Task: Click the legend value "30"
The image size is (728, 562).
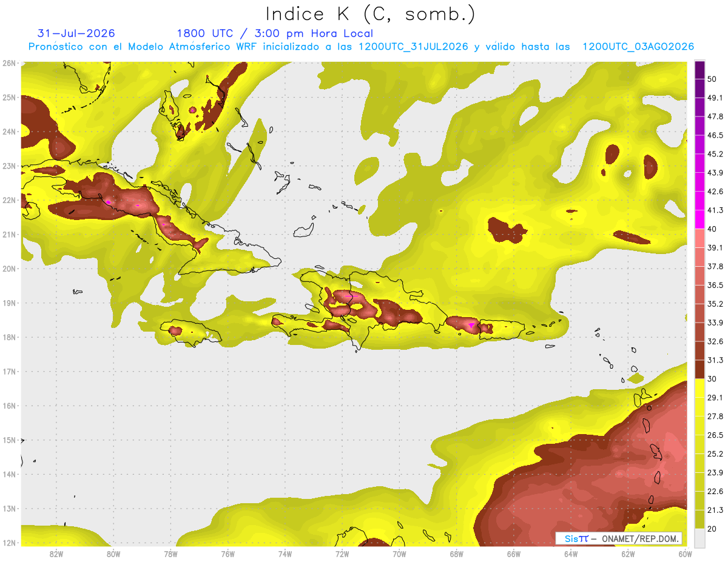Action: (712, 379)
